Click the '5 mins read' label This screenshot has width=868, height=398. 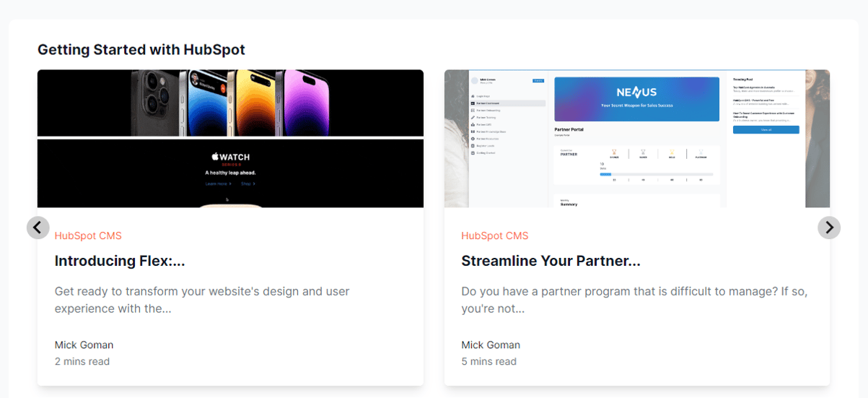click(489, 361)
